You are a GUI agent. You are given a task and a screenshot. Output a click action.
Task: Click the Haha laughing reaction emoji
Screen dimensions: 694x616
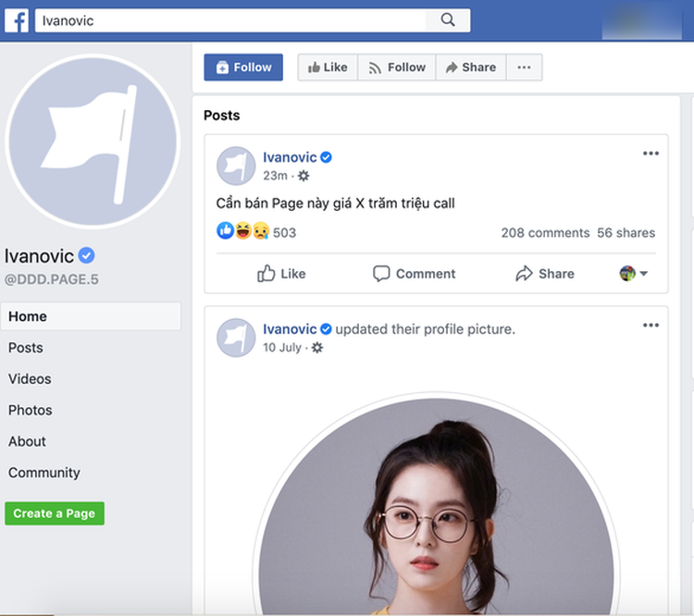tap(243, 230)
